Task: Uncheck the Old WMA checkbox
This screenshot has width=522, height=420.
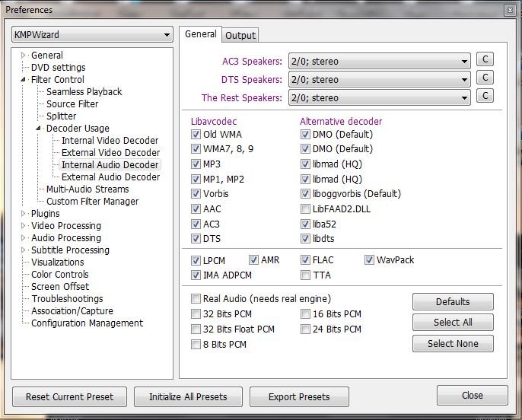Action: pos(196,135)
